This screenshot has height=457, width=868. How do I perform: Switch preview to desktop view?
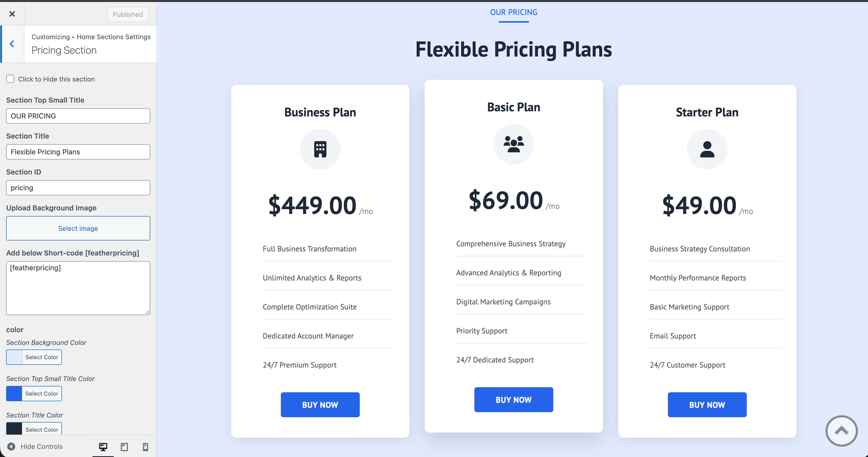103,446
